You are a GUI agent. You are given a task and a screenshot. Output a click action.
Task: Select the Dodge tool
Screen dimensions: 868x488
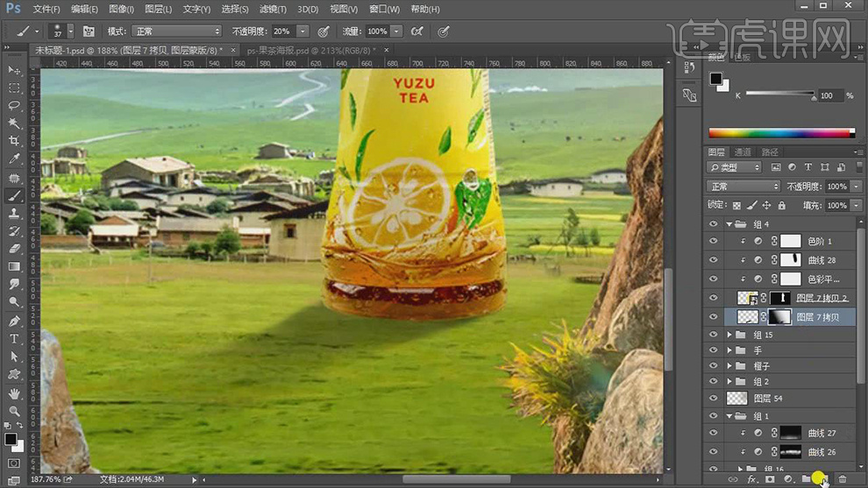coord(14,301)
